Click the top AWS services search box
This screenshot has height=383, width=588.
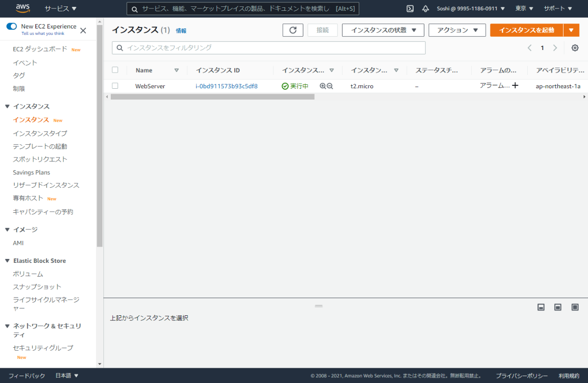click(x=243, y=9)
